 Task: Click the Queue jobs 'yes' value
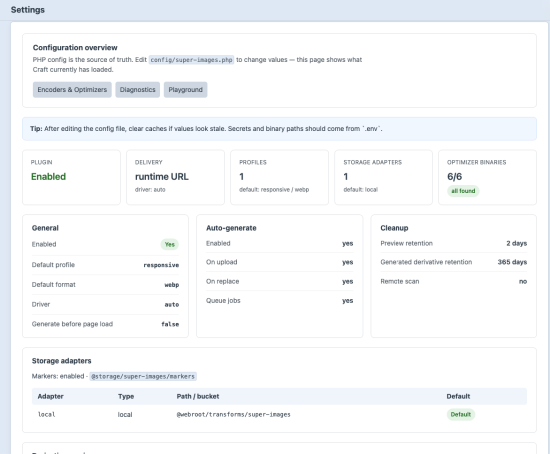click(348, 301)
